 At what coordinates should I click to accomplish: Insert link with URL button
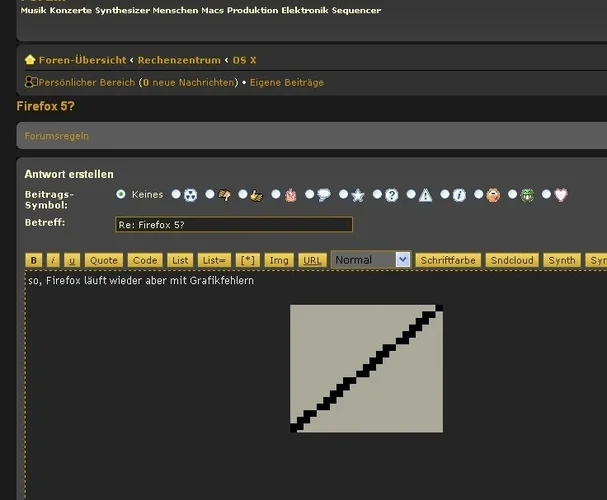312,260
